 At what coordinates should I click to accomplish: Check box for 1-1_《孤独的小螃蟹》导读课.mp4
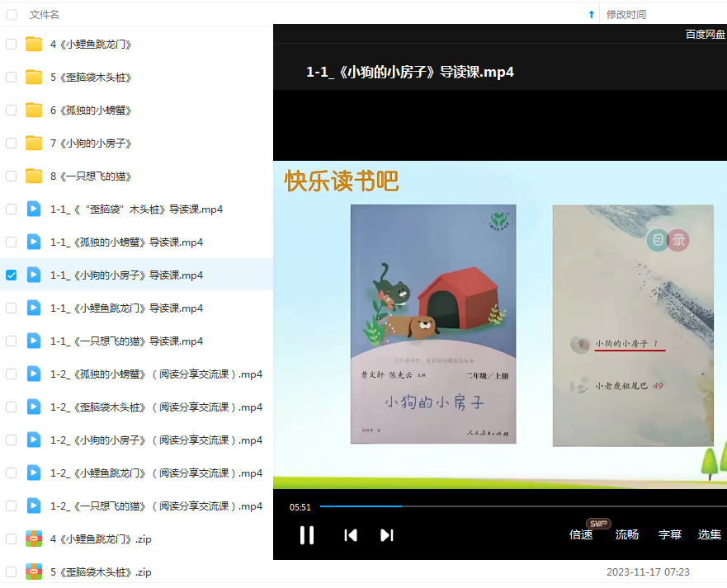[x=11, y=242]
